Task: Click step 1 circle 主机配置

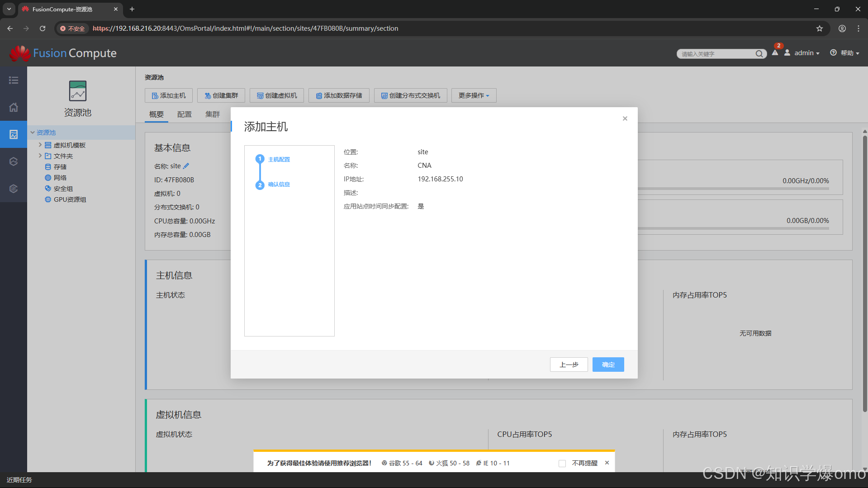Action: click(x=260, y=159)
